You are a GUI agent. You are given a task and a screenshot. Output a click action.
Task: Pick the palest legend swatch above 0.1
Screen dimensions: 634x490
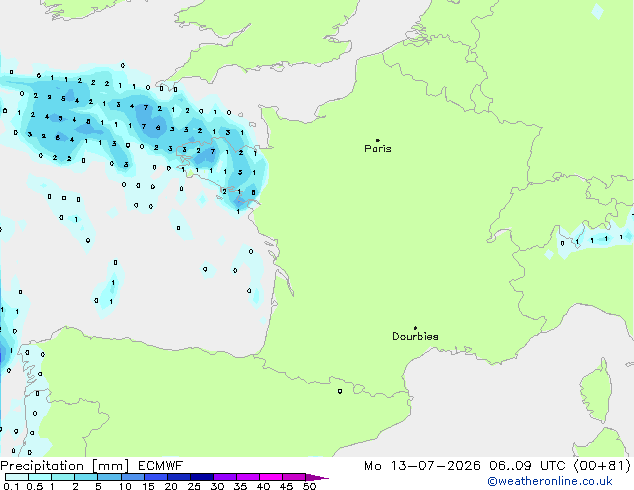coord(17,477)
